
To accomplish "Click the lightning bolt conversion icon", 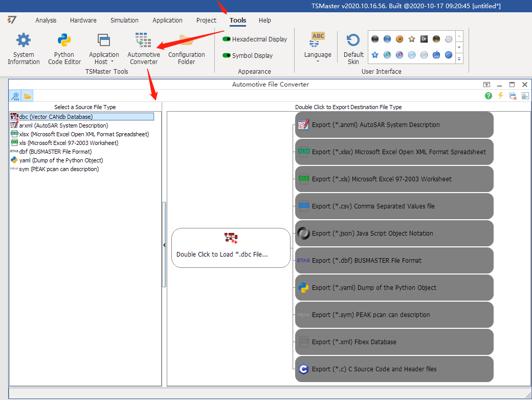I will tap(500, 96).
